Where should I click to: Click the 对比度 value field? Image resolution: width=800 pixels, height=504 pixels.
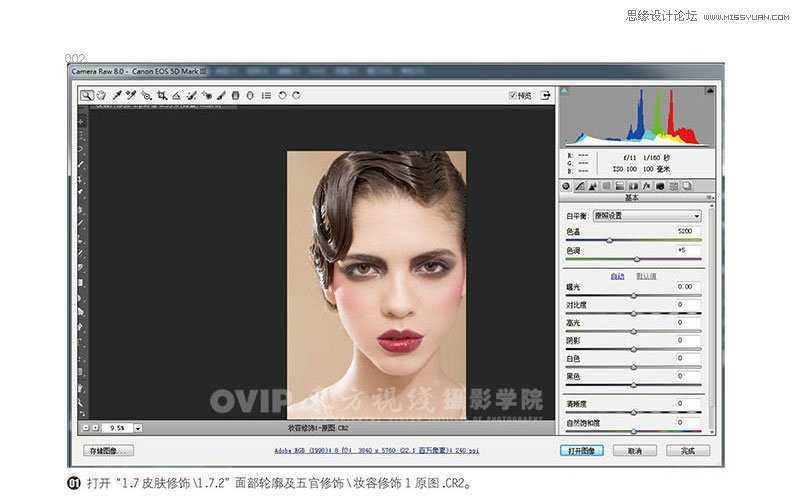[687, 305]
